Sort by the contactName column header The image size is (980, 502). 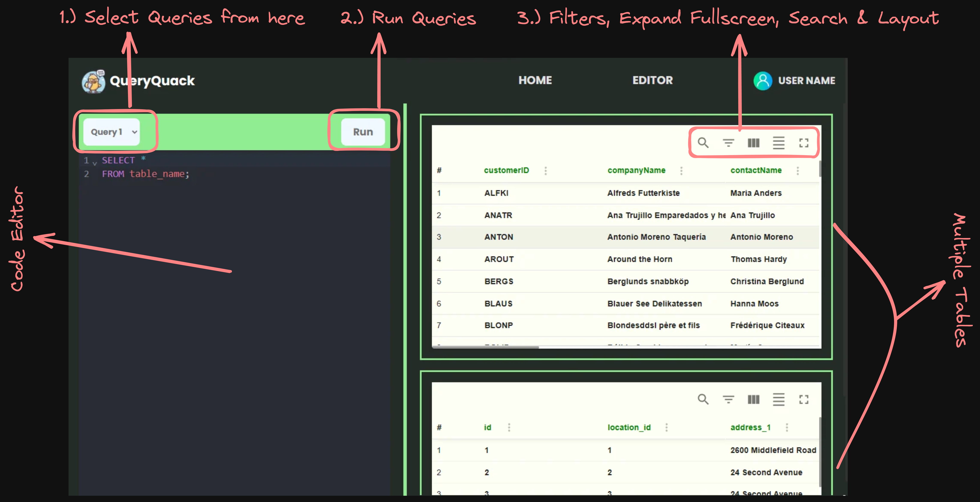click(756, 170)
